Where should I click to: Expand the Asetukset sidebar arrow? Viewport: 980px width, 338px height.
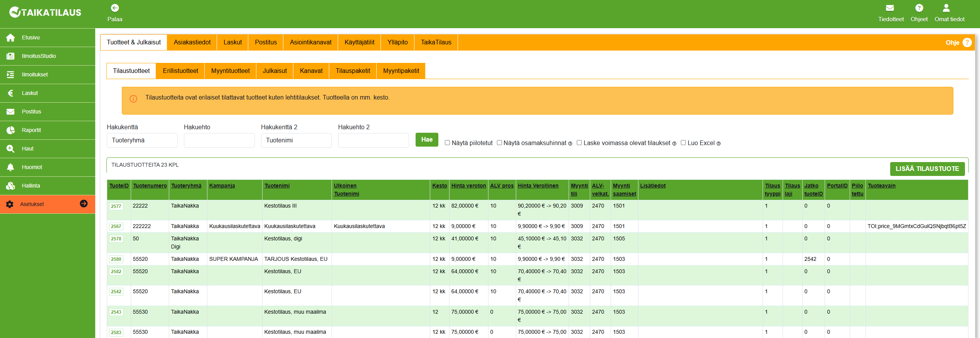click(84, 204)
